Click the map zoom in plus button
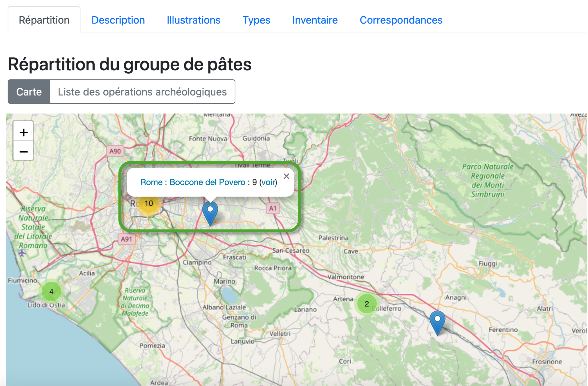 [x=23, y=132]
